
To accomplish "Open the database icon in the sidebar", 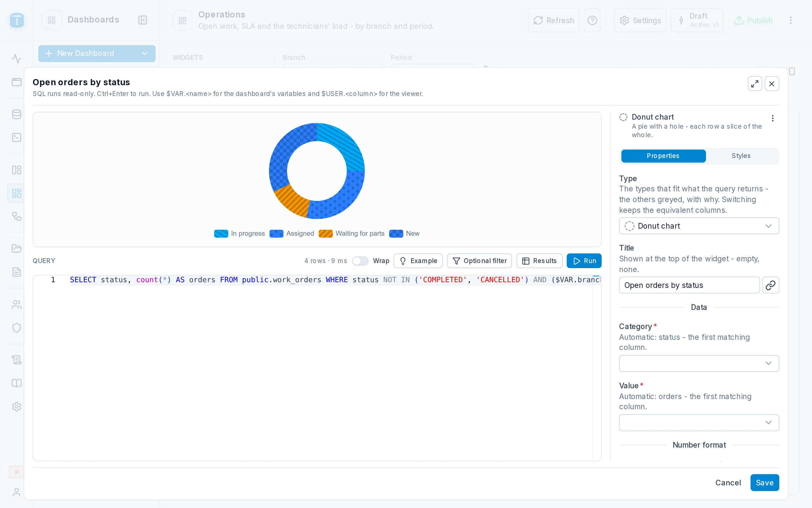I will coord(16,114).
